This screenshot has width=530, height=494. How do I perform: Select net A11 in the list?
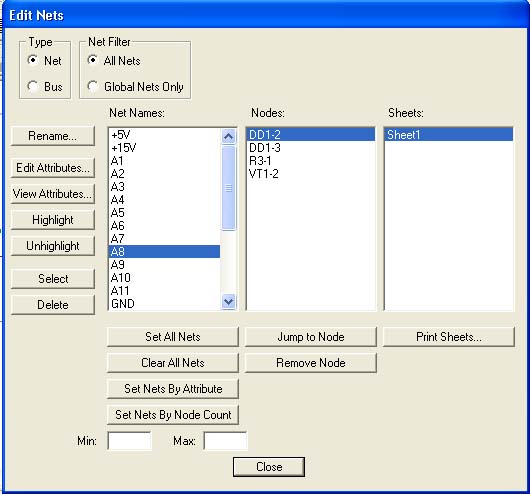[x=164, y=290]
